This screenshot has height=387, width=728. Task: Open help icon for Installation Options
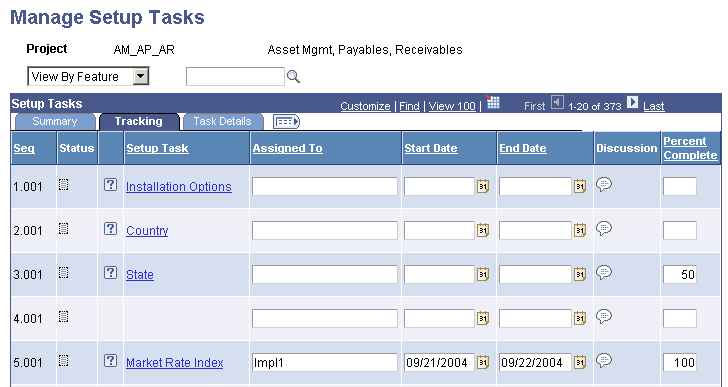(x=110, y=185)
